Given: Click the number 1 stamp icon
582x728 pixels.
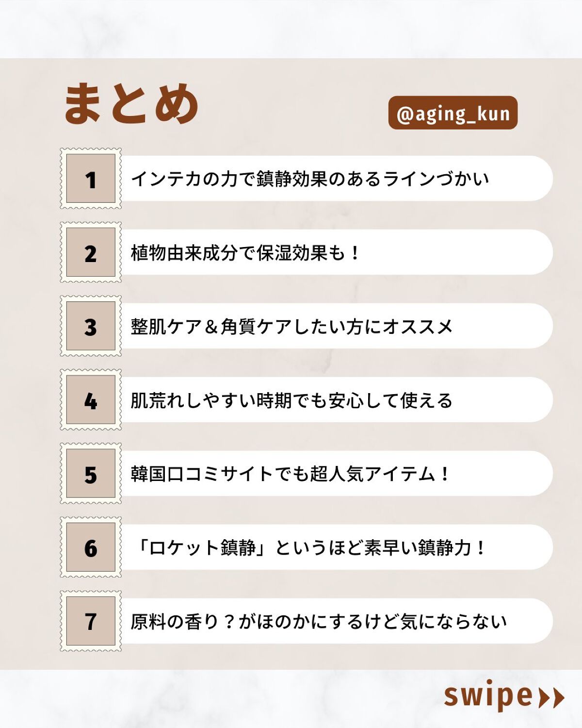Looking at the screenshot, I should [91, 179].
